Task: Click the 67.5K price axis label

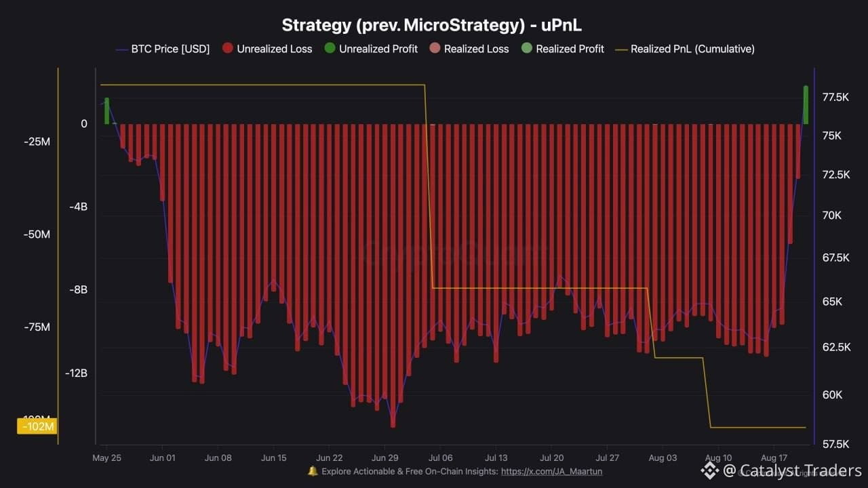Action: [x=835, y=258]
